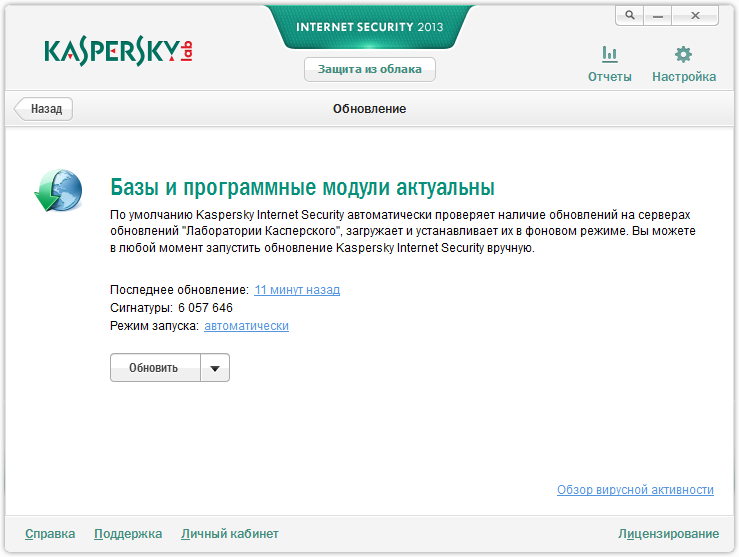
Task: Click the heading 'Базы и программные модули актуальны'
Action: coord(303,188)
